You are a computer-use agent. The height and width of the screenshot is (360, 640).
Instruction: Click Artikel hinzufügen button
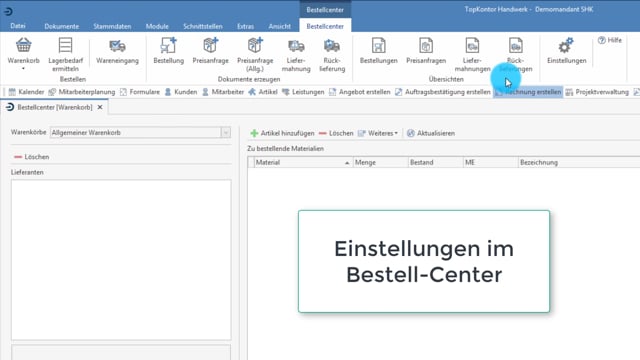click(x=282, y=133)
